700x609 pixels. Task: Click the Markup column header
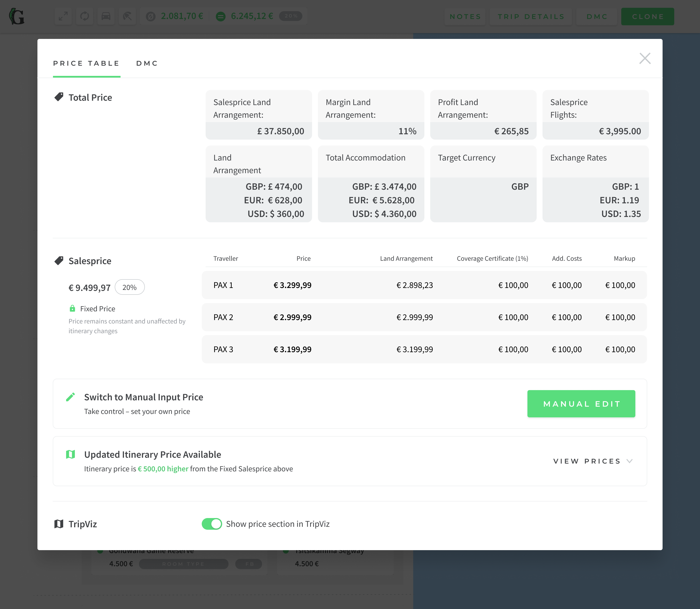pos(624,259)
